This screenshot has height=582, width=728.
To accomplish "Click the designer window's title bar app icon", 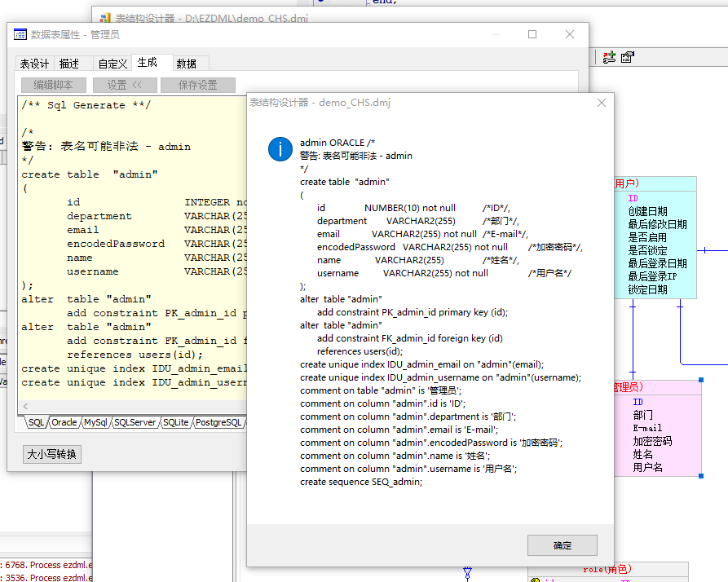I will coord(105,18).
